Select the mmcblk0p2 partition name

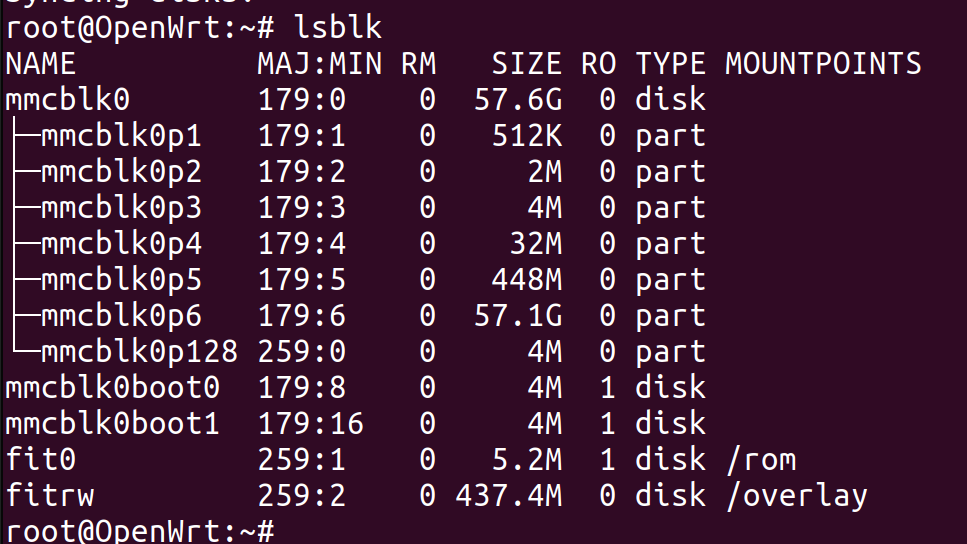[121, 173]
